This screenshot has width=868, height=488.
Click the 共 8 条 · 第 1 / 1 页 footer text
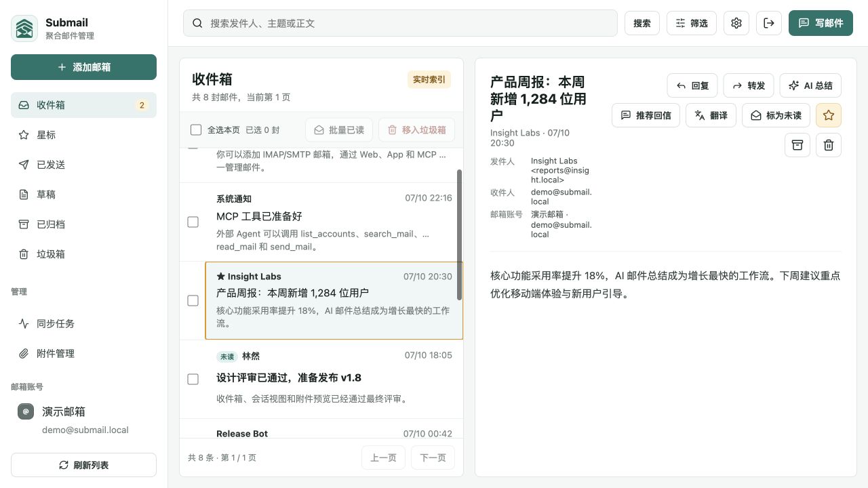pos(222,457)
